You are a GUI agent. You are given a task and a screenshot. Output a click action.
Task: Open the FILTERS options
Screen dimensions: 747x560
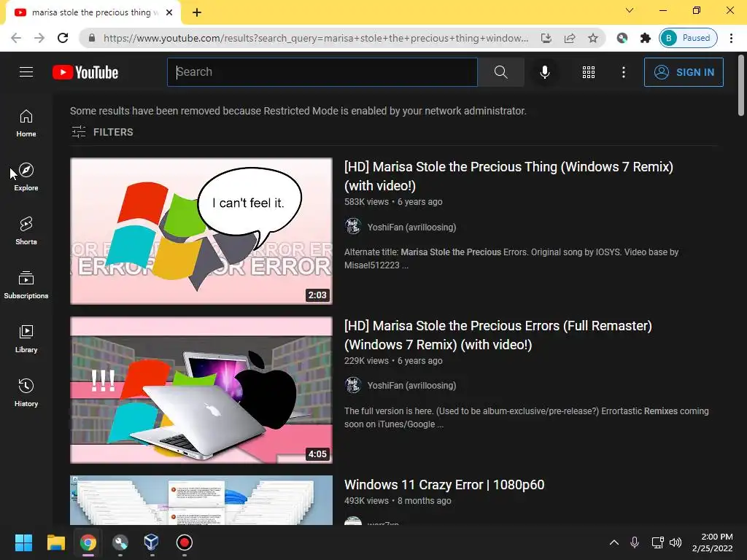click(x=102, y=132)
